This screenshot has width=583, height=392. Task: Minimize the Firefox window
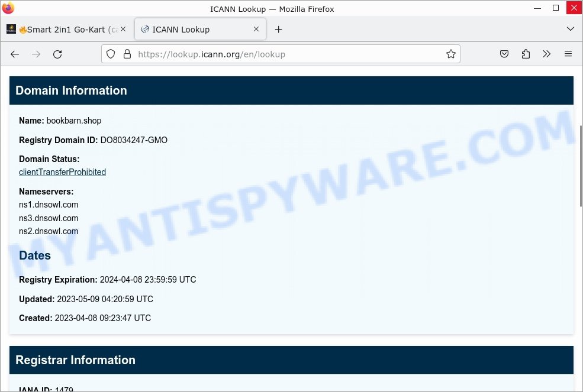point(537,8)
